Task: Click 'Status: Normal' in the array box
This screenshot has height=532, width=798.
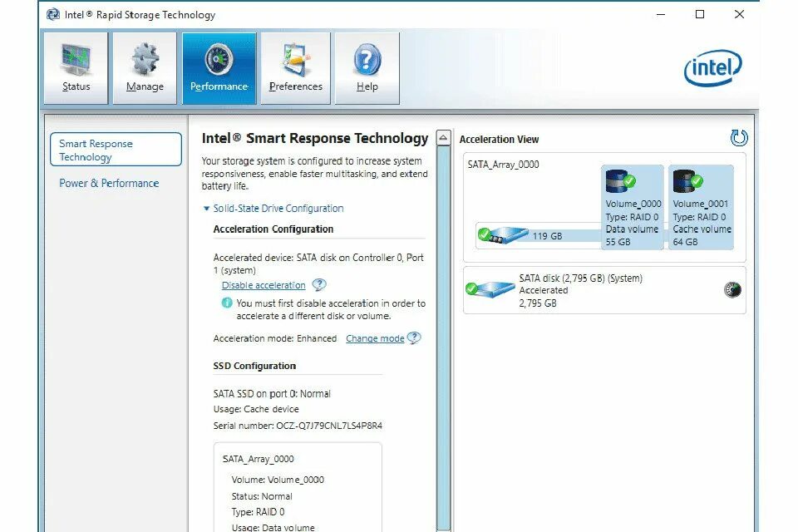Action: [x=262, y=496]
